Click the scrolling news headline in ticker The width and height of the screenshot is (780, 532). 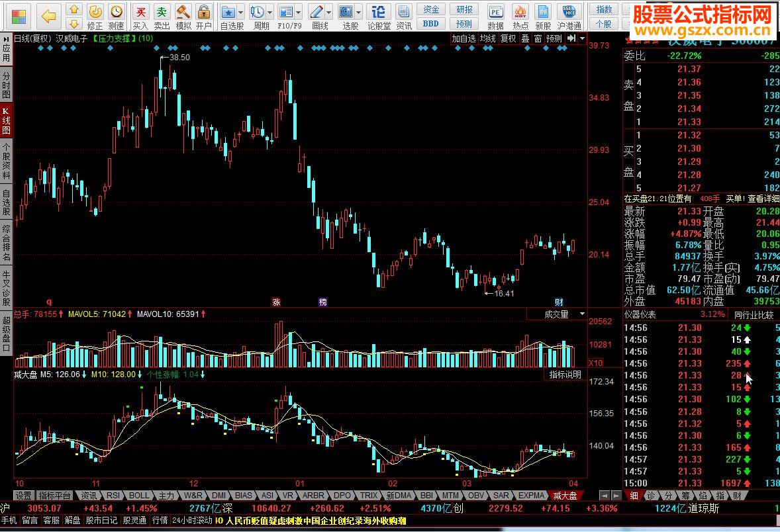311,521
